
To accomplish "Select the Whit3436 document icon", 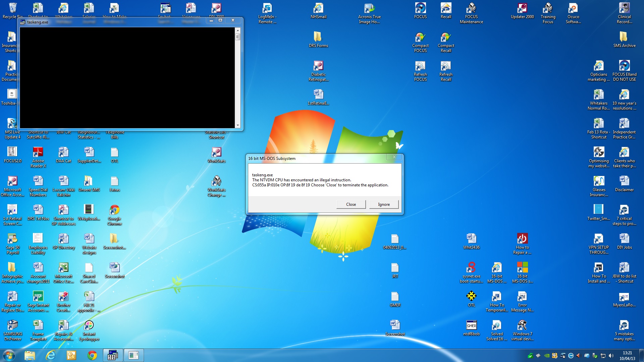I will [471, 242].
